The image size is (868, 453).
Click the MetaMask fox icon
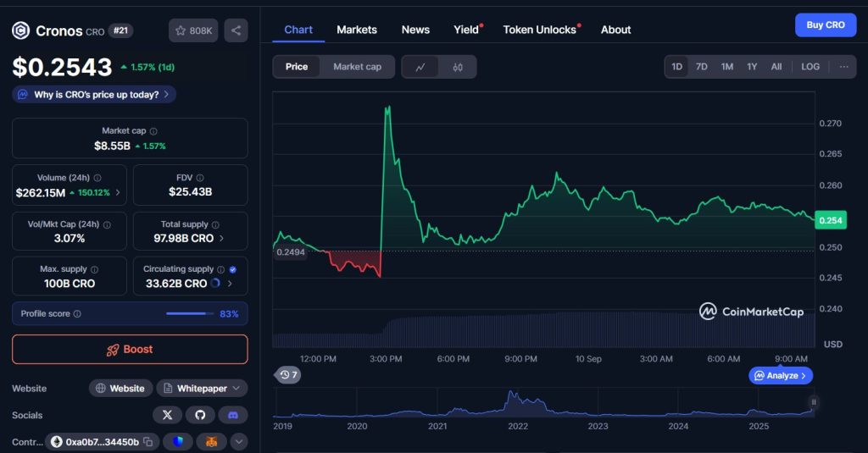[x=211, y=442]
